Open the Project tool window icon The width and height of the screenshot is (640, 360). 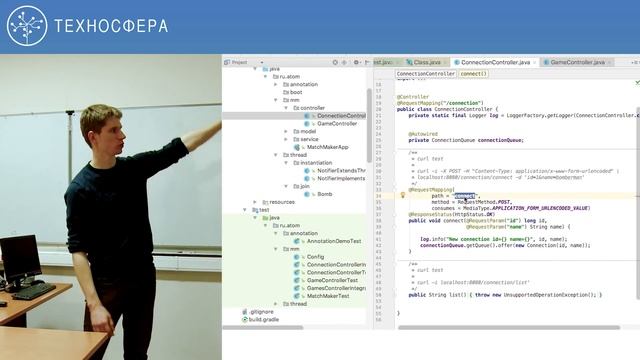227,62
